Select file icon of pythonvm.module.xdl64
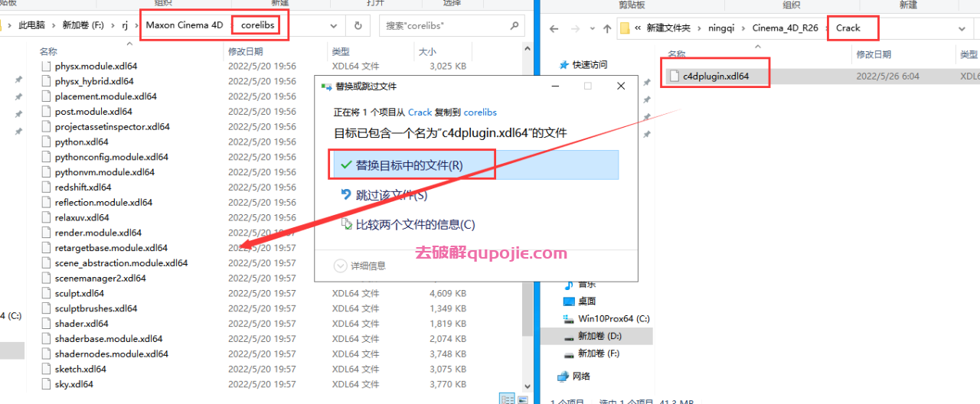The height and width of the screenshot is (404, 980). point(46,172)
